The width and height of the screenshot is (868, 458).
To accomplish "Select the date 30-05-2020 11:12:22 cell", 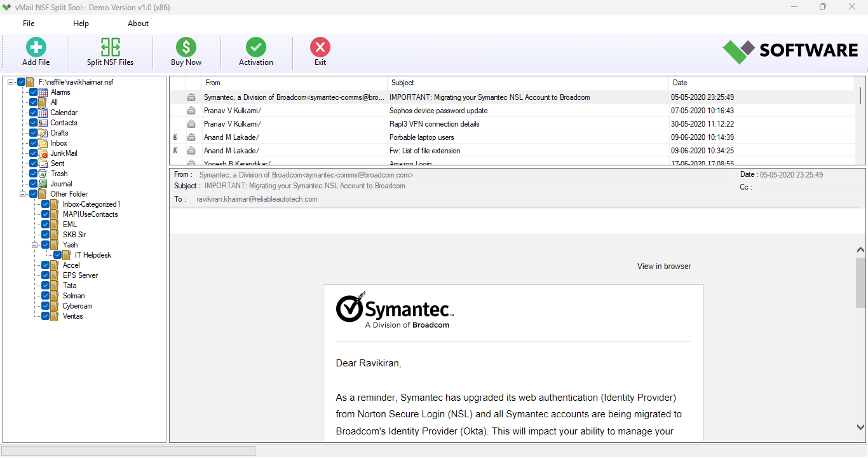I will pyautogui.click(x=702, y=124).
